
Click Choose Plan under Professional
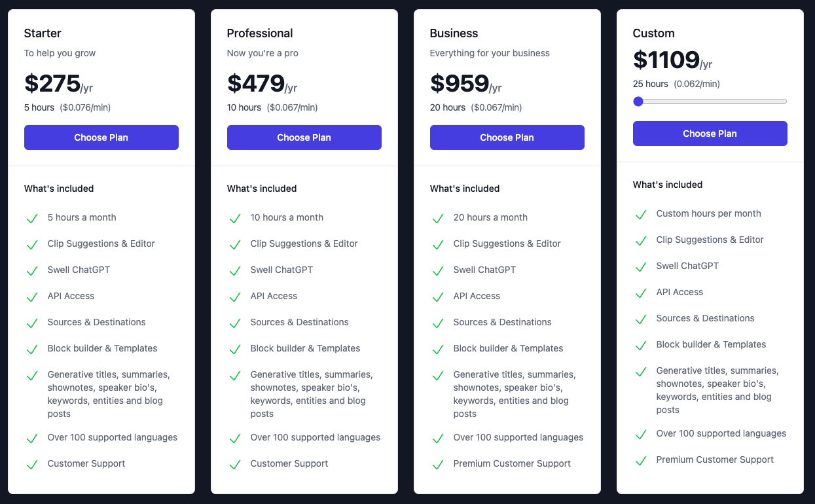pyautogui.click(x=304, y=137)
